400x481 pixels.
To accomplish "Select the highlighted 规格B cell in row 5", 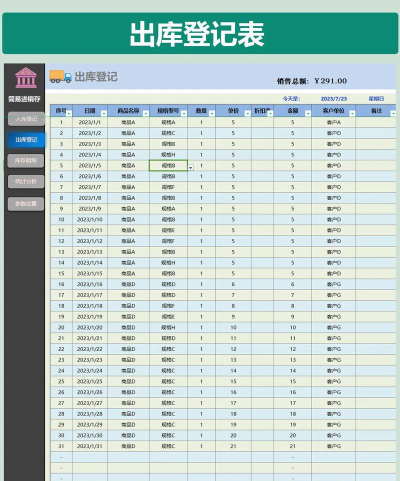I will click(x=168, y=166).
